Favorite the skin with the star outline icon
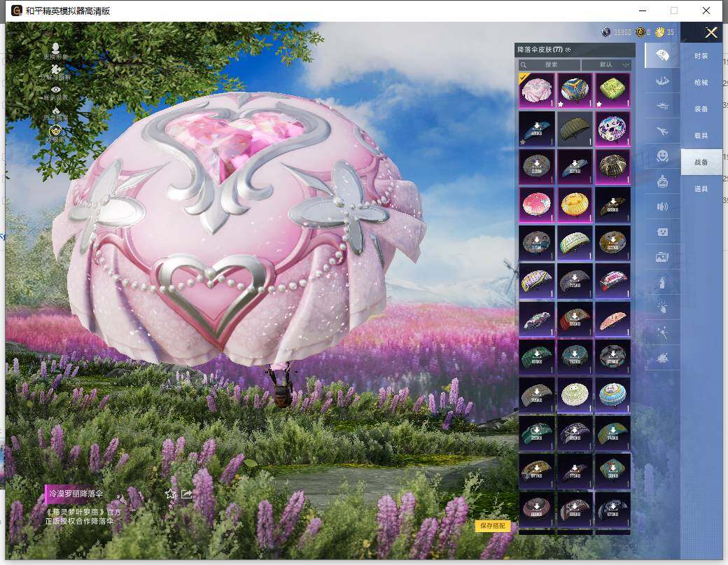This screenshot has width=728, height=565. coord(171,494)
